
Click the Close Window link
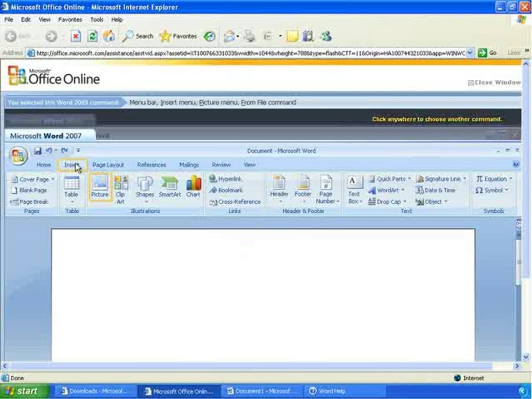tap(495, 83)
